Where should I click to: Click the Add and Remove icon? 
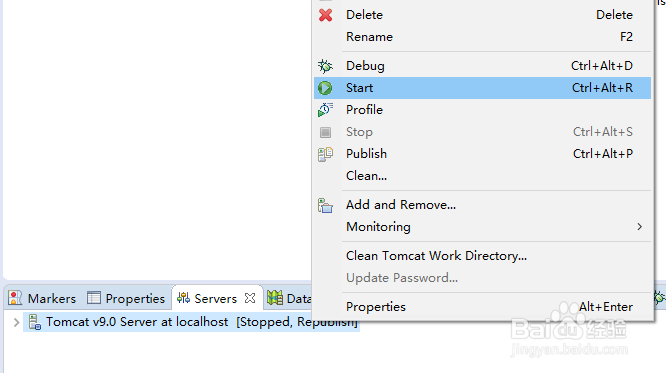325,206
